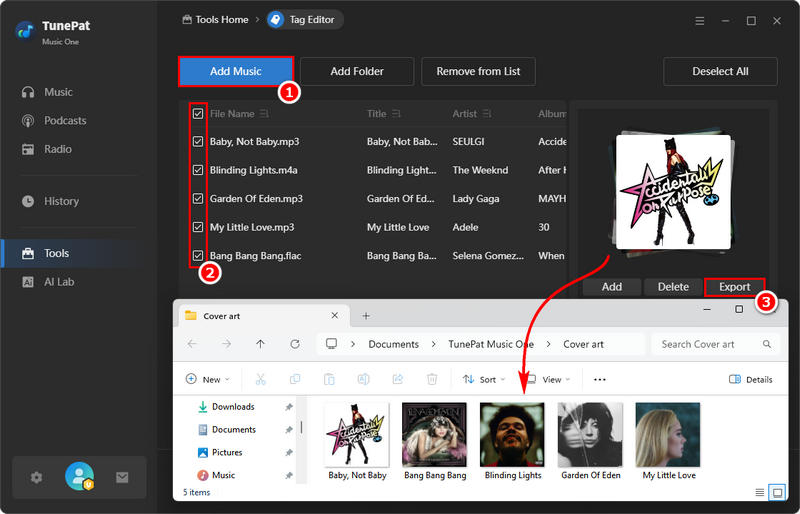The image size is (800, 514).
Task: Go back to Tools Home breadcrumb
Action: click(215, 19)
